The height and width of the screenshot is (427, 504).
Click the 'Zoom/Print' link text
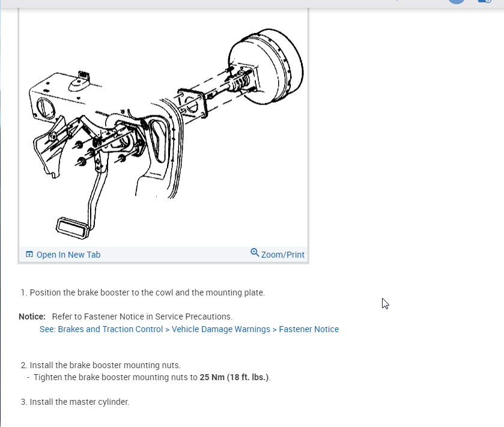(x=282, y=255)
